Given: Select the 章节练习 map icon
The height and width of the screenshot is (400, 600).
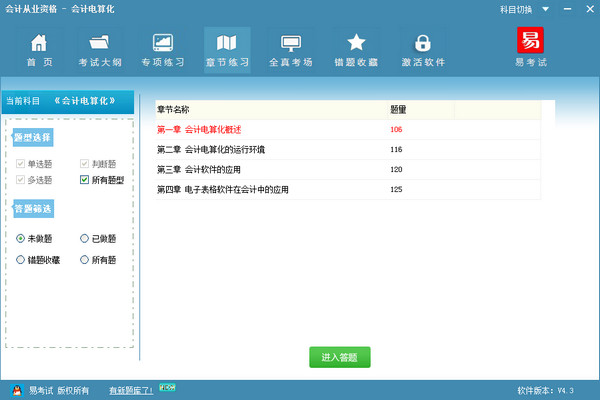Looking at the screenshot, I should (227, 42).
